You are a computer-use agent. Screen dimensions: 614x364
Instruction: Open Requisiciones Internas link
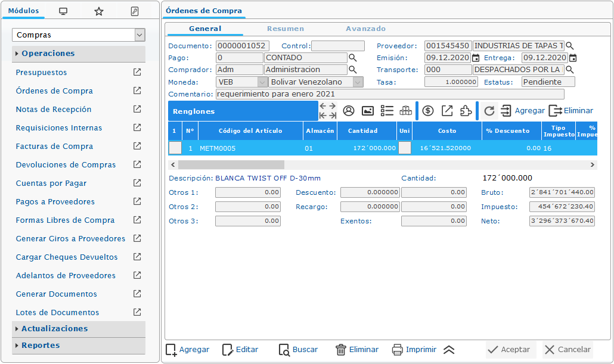point(59,127)
